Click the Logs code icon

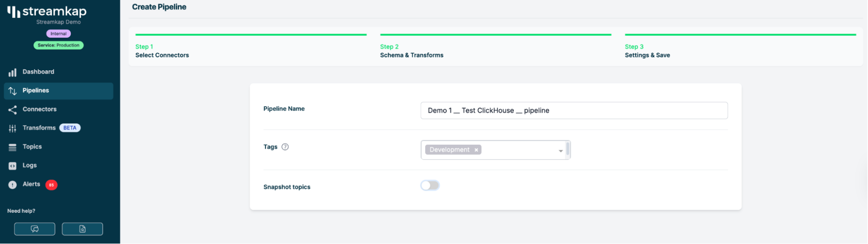point(13,166)
